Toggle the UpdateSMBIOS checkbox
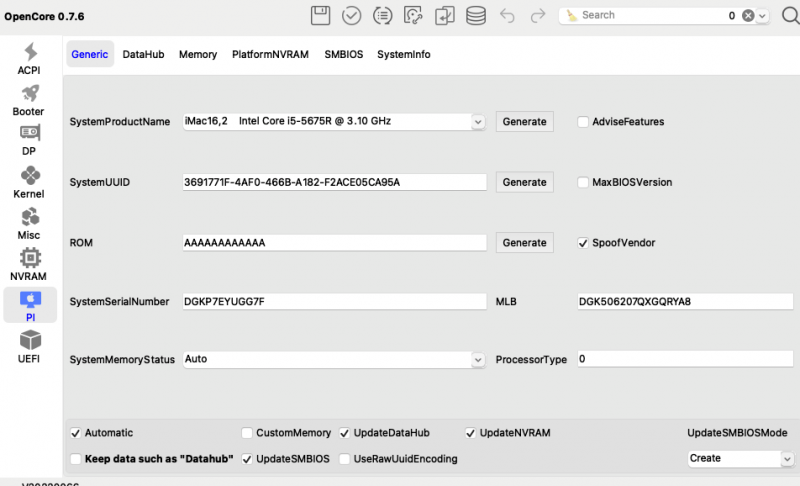The height and width of the screenshot is (486, 800). 247,459
